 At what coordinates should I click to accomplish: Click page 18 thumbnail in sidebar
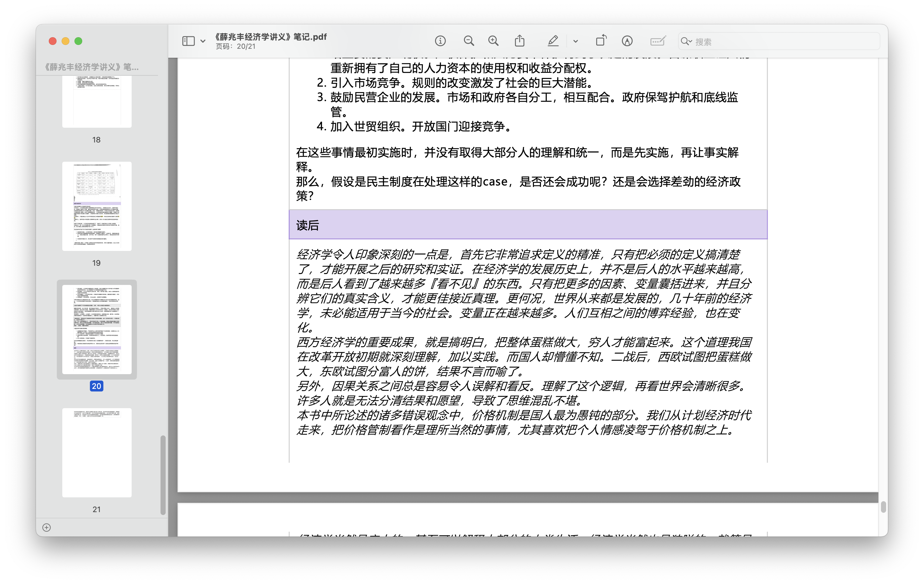coord(97,102)
